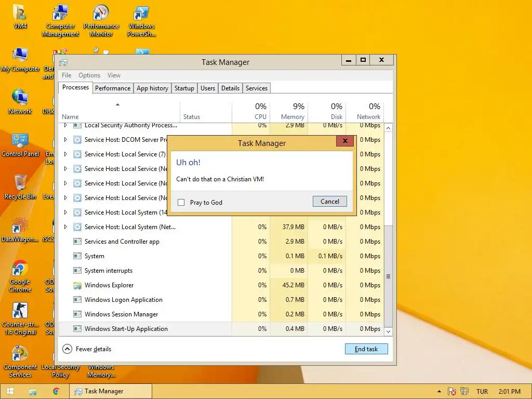Open Windows PowerShell desktop shortcut
The image size is (532, 399).
(x=141, y=20)
